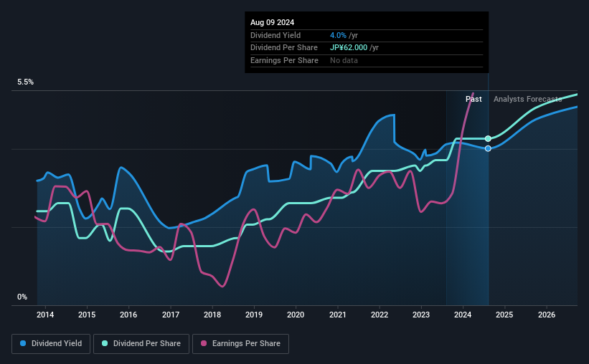
Task: Click the JP¥62.000 dividend per share value
Action: (x=349, y=48)
